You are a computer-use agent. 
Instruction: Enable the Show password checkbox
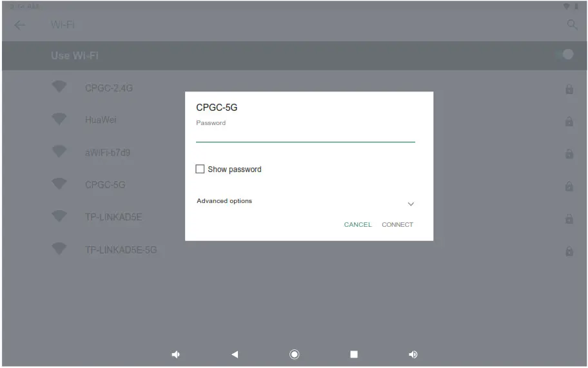(200, 169)
